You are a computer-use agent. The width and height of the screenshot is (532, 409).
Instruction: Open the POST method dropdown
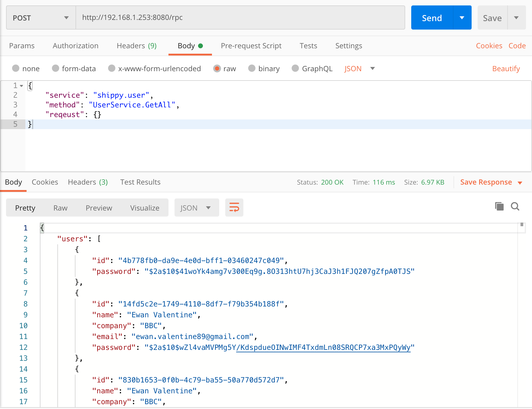tap(41, 18)
